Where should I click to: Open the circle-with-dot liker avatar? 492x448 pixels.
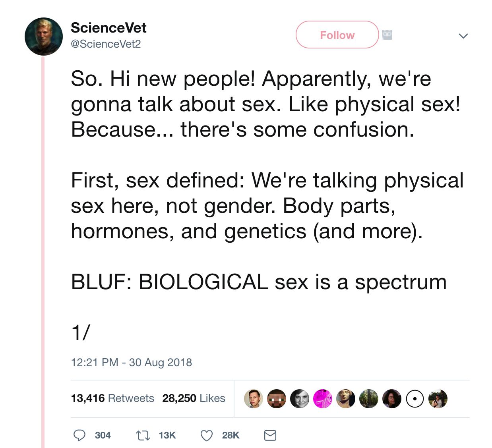(x=415, y=399)
